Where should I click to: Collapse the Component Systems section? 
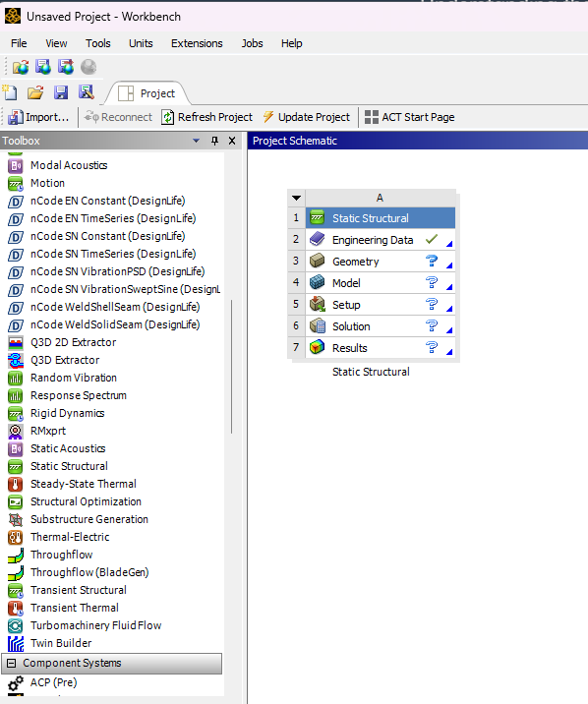12,663
